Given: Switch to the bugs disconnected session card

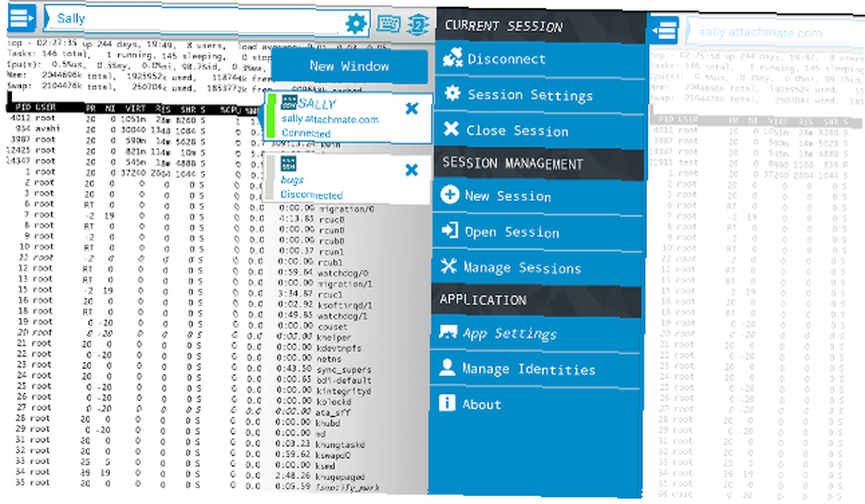Looking at the screenshot, I should click(348, 177).
